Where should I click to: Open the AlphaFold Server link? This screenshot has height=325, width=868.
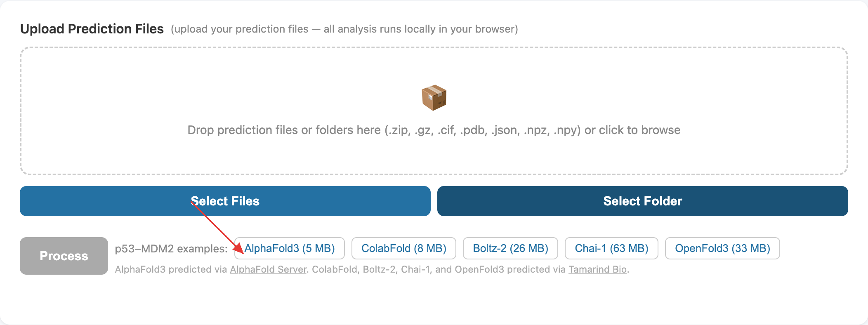(268, 269)
